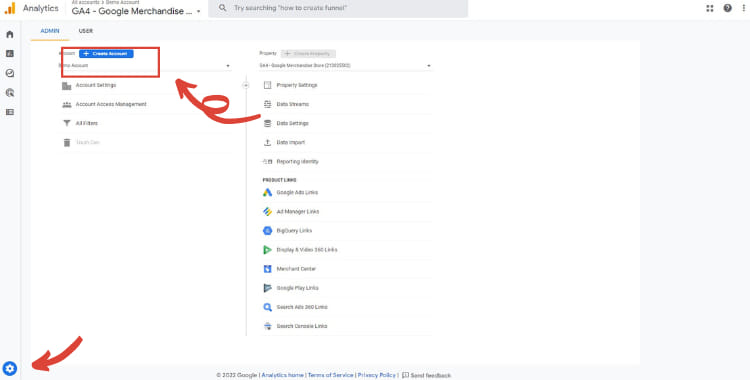The height and width of the screenshot is (380, 750).
Task: Click the Data Settings database icon
Action: pos(267,123)
